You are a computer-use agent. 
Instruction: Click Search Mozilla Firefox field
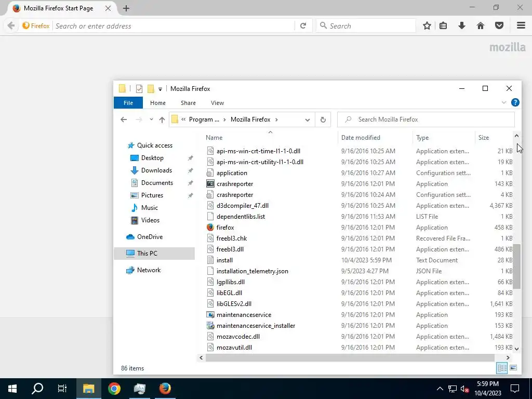coord(426,119)
